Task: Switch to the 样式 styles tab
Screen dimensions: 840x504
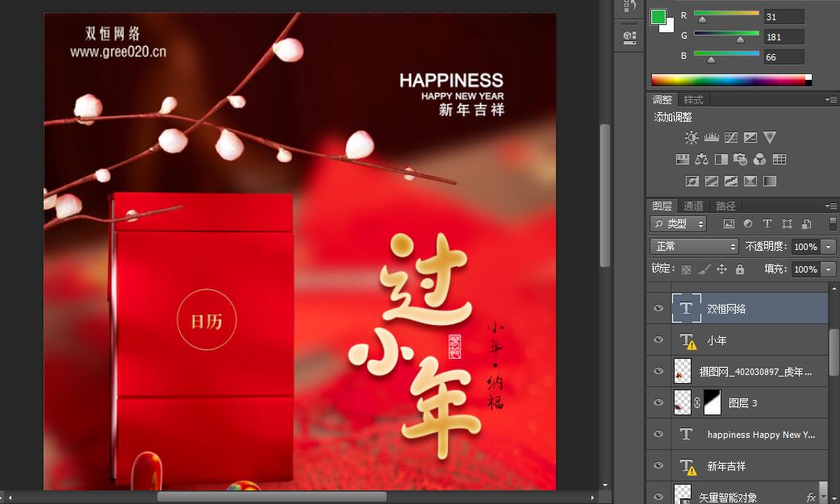Action: point(693,100)
